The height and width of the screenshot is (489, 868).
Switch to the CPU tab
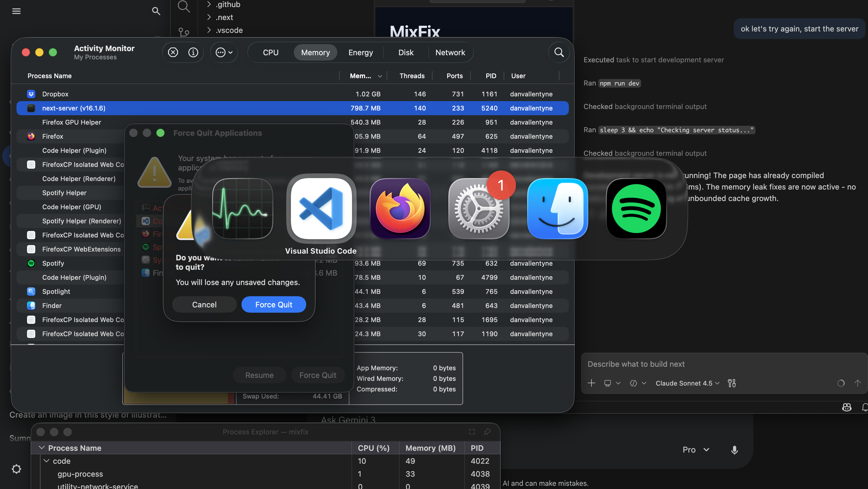270,52
